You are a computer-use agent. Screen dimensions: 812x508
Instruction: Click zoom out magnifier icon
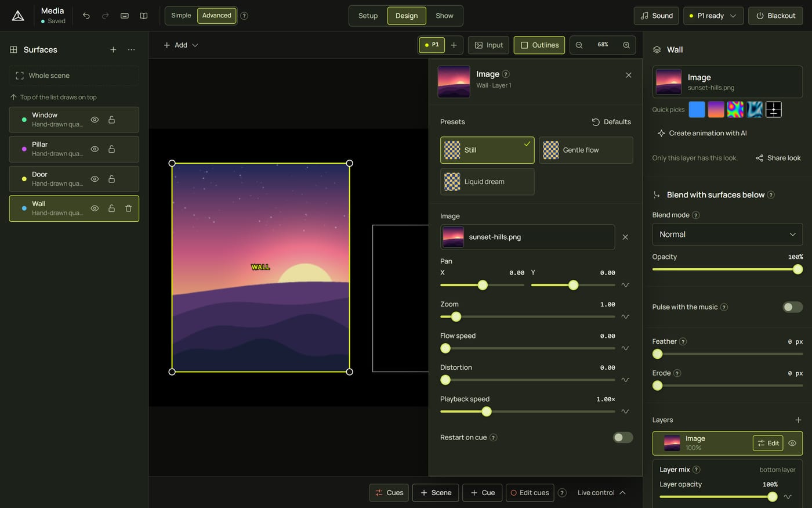(x=579, y=45)
